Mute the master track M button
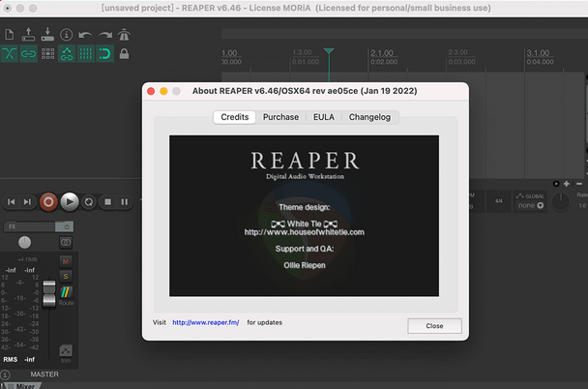Viewport: 588px width, 389px height. tap(66, 261)
